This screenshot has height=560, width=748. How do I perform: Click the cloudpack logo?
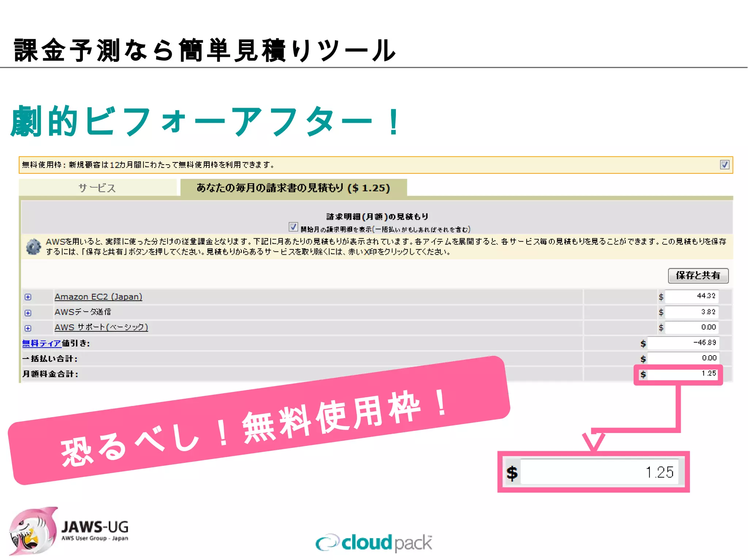374,542
